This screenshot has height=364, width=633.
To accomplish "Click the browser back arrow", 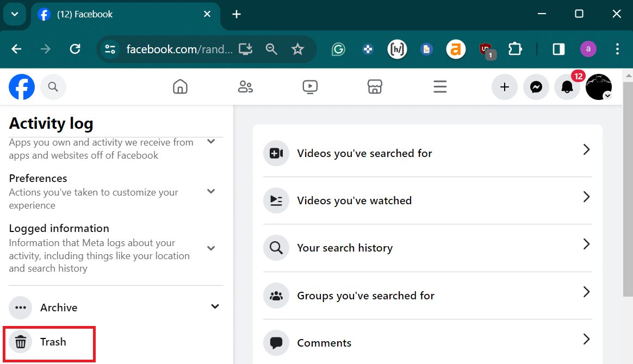I will (16, 49).
